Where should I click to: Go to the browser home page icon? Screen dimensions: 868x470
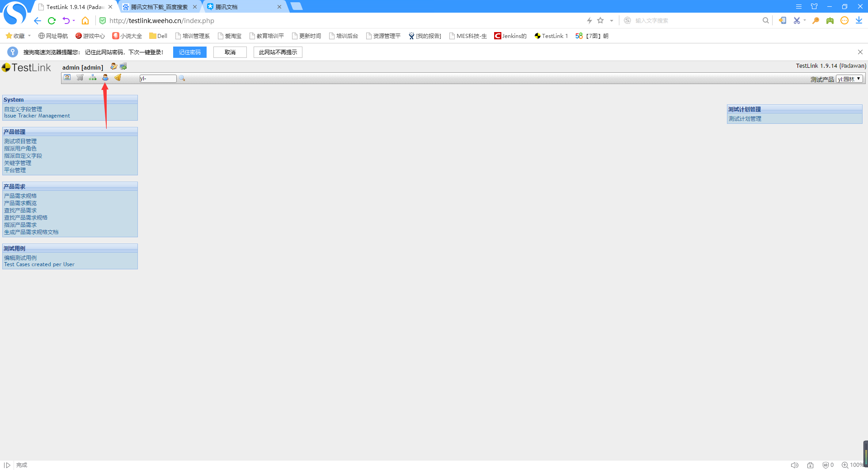coord(85,21)
